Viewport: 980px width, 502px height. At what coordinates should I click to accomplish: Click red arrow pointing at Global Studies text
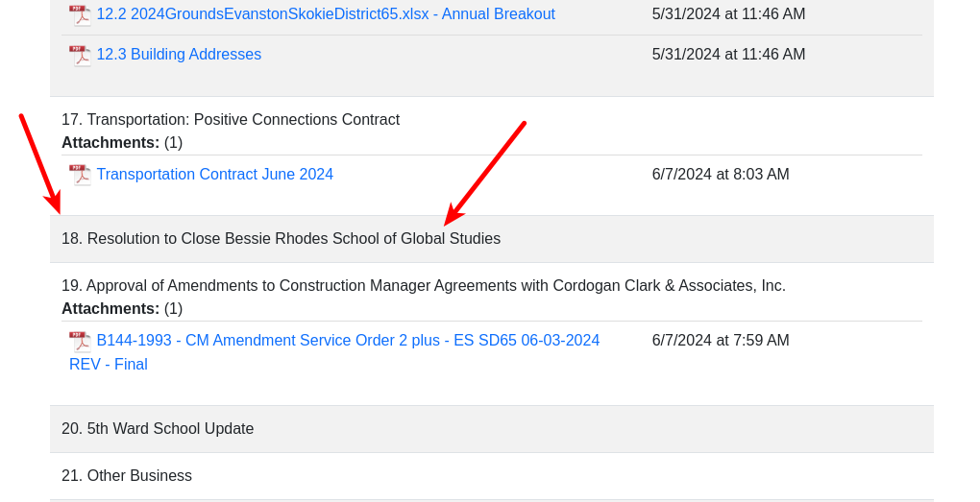click(485, 174)
